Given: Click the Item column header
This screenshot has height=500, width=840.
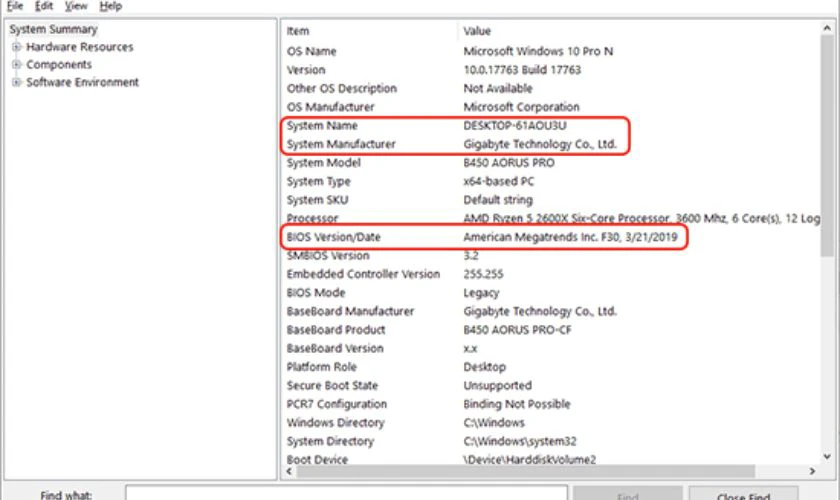Looking at the screenshot, I should (x=370, y=31).
